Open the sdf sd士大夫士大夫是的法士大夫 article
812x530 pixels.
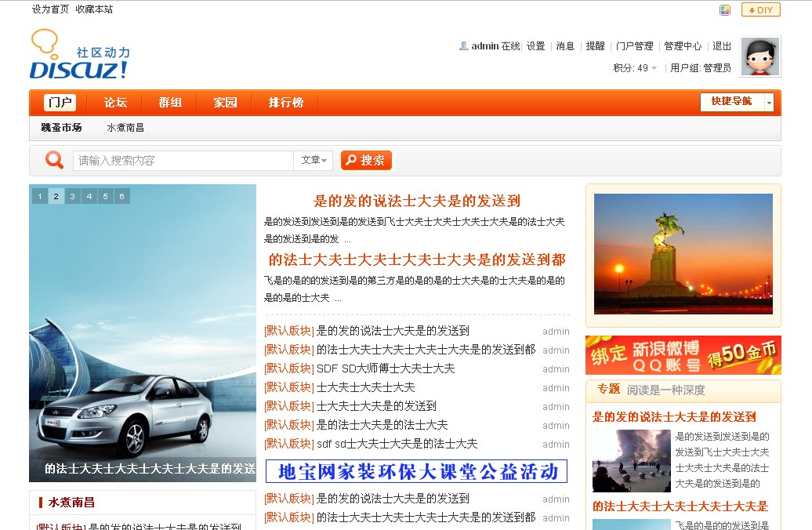[397, 444]
